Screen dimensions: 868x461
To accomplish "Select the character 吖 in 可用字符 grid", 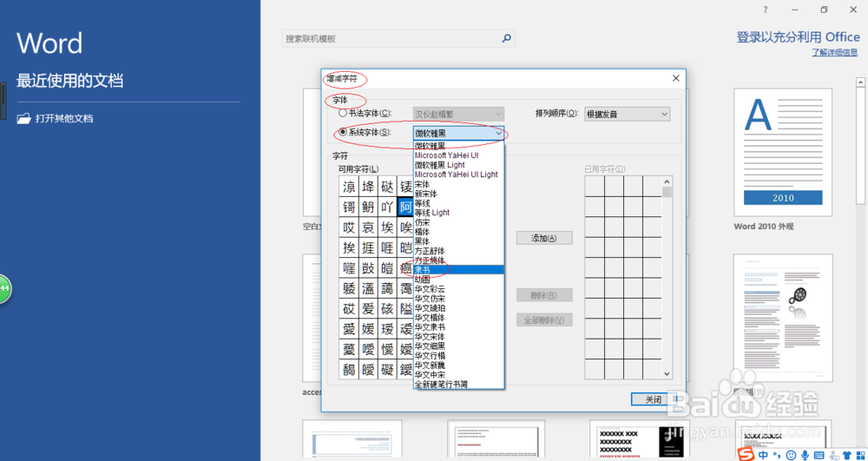I will 387,207.
